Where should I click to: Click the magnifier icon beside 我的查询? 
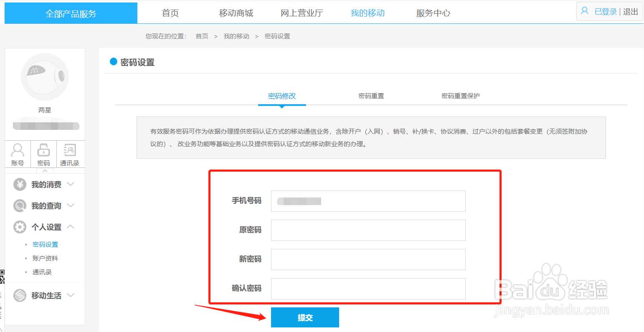19,205
